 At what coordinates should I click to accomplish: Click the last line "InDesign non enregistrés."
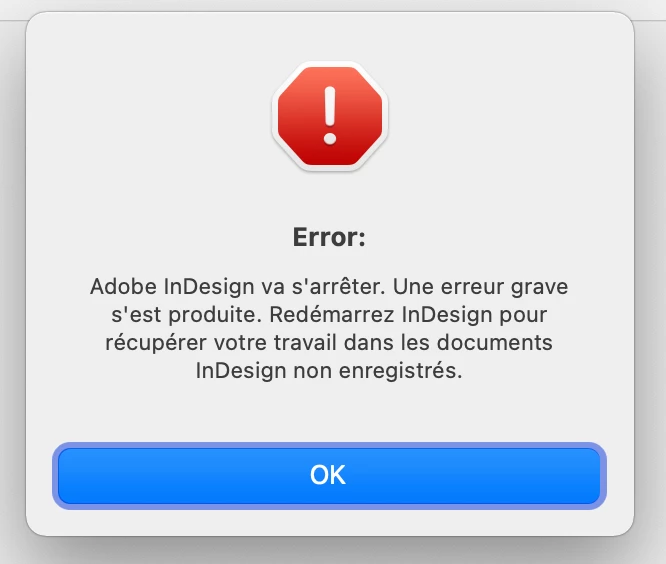(329, 371)
